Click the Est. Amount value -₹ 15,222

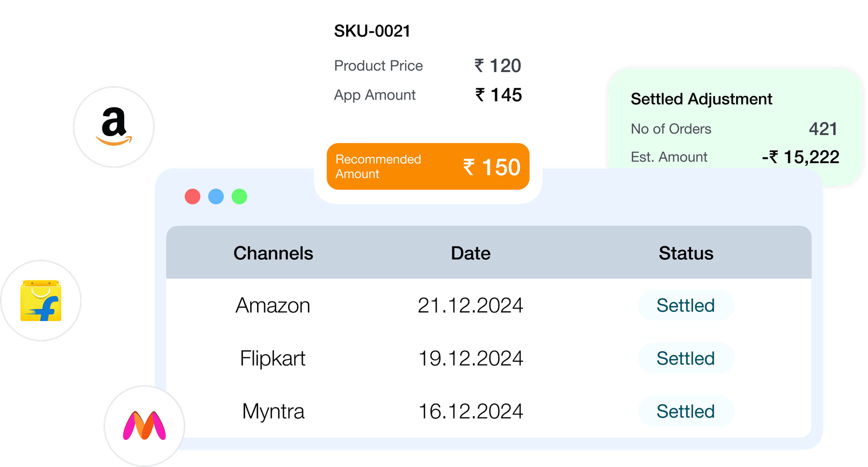801,157
